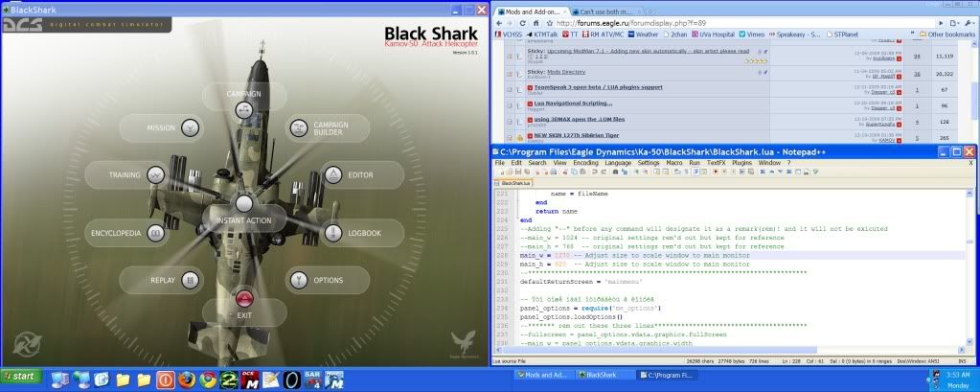Open using 3DMAX open the .LOM files thread

[x=580, y=119]
